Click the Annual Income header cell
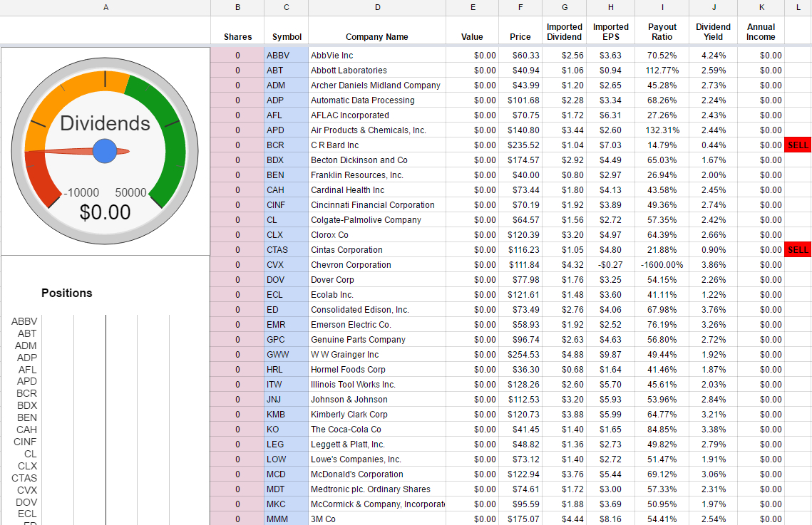Viewport: 812px width, 525px height. 761,32
